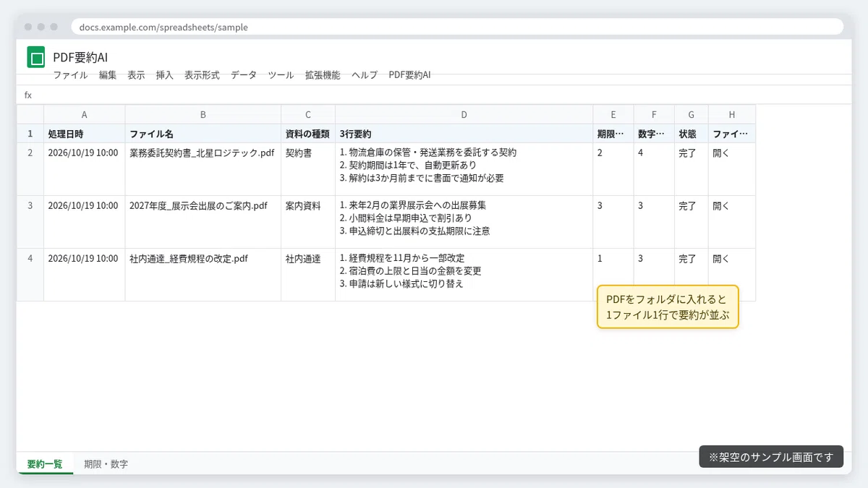Open the ヘルプ menu

(365, 75)
